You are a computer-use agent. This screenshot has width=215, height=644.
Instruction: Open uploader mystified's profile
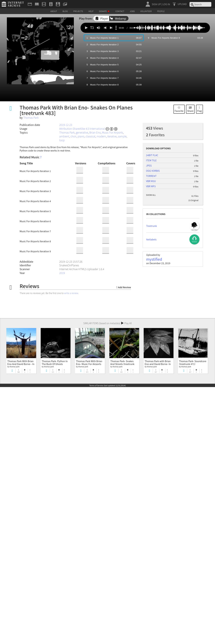[154, 259]
